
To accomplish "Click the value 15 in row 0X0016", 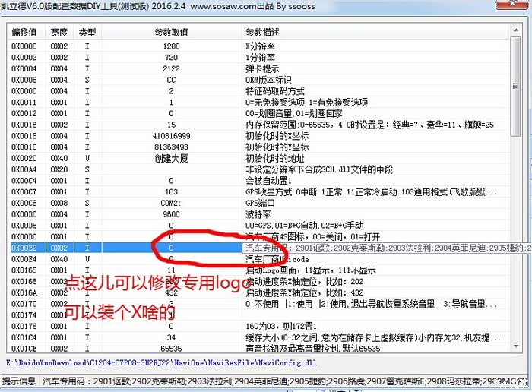I will pos(171,125).
